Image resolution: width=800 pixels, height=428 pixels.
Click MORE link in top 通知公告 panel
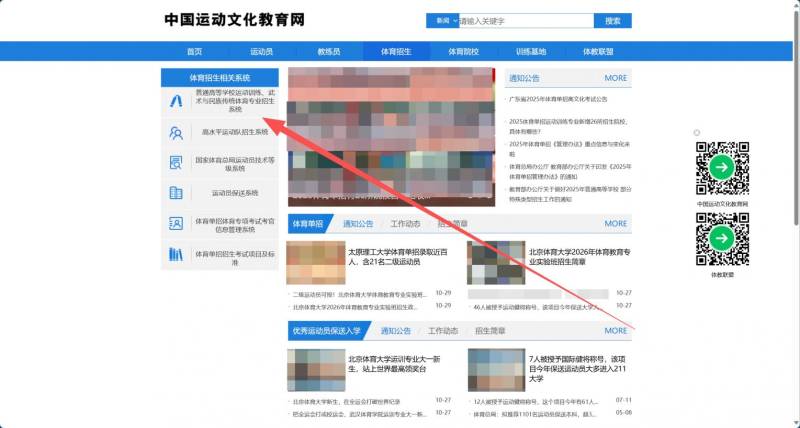(x=615, y=77)
